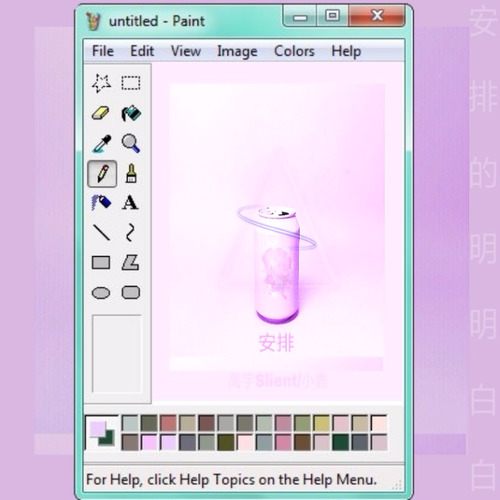500x500 pixels.
Task: Choose the olive green swatch in top row
Action: coord(302,423)
